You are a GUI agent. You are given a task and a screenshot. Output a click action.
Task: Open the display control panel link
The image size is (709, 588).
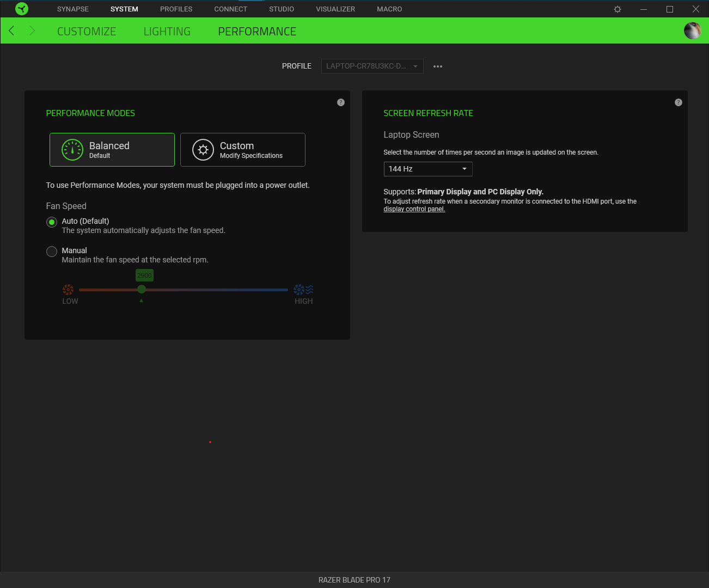[414, 209]
